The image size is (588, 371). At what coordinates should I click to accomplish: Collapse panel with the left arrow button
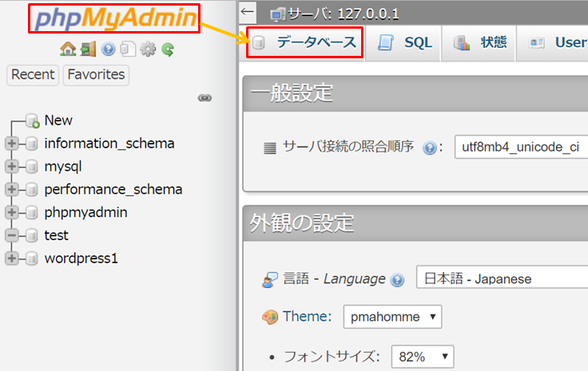tap(248, 12)
